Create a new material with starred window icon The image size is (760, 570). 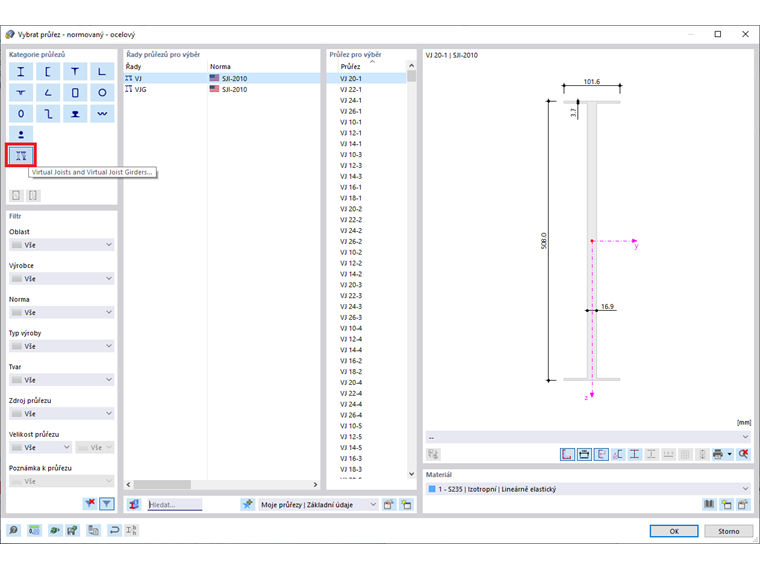[726, 505]
